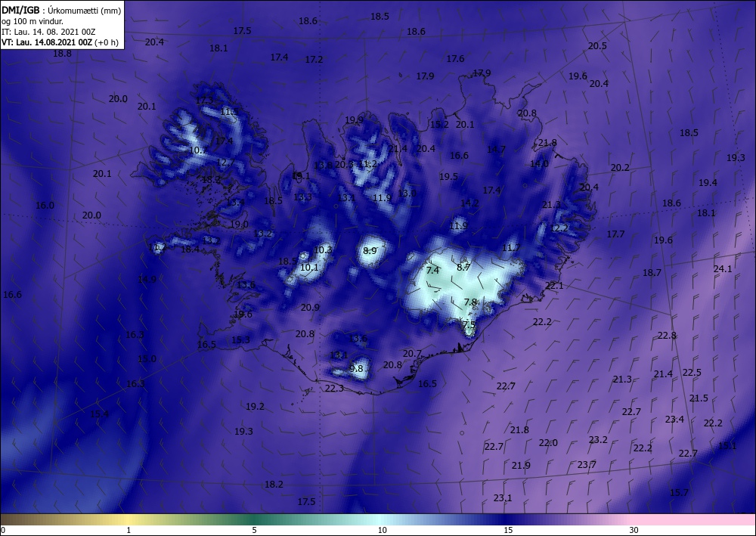
Task: Click the map value 14.7
Action: [x=496, y=150]
